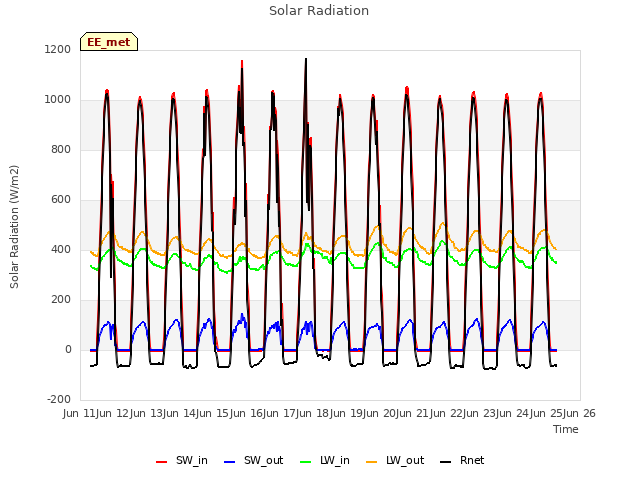Click the 600 y-axis tick label
The image size is (640, 480).
[61, 200]
